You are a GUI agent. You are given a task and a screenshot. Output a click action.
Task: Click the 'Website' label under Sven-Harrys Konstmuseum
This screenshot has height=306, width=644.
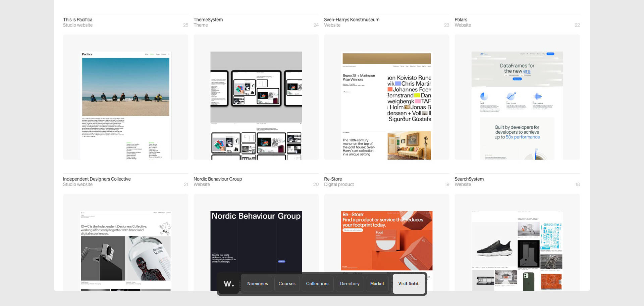pos(332,25)
